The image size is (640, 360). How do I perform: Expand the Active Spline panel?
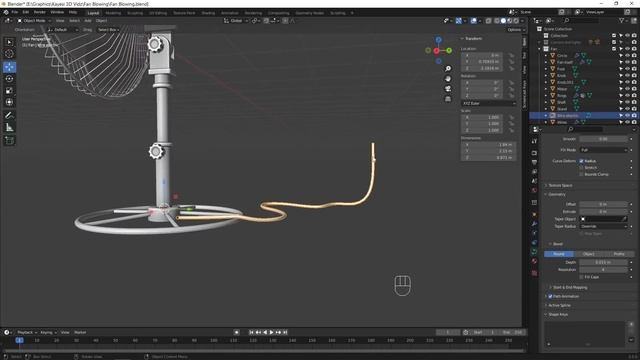click(x=559, y=305)
